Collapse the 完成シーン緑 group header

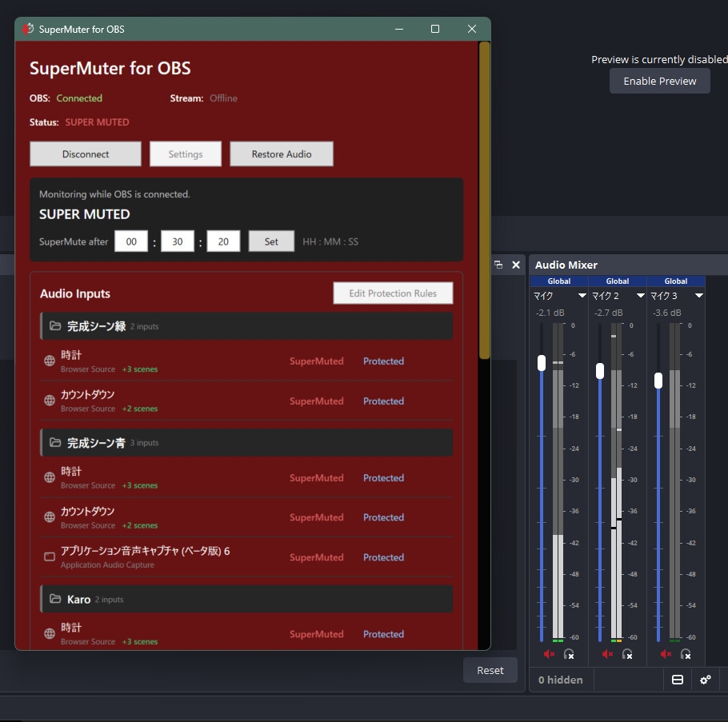click(x=246, y=326)
